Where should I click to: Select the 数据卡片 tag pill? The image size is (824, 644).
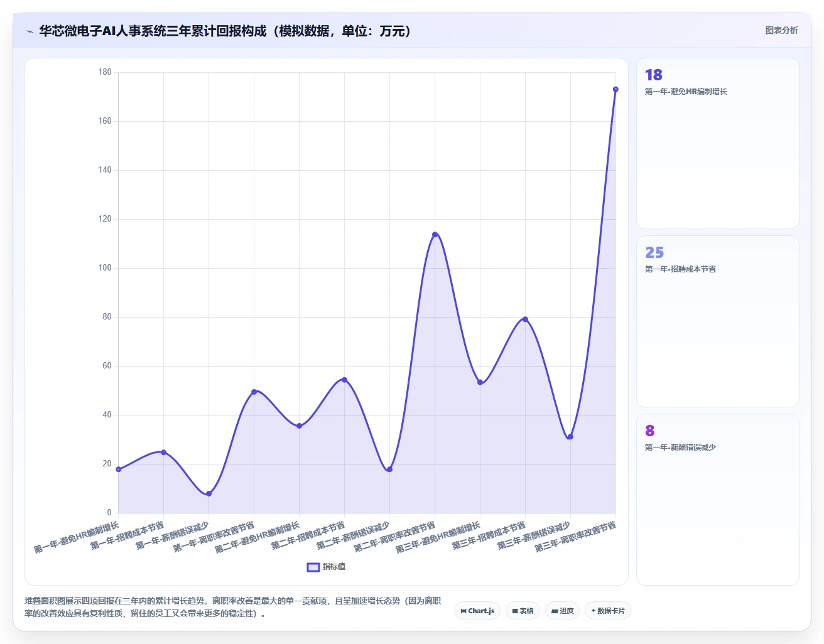pos(607,611)
